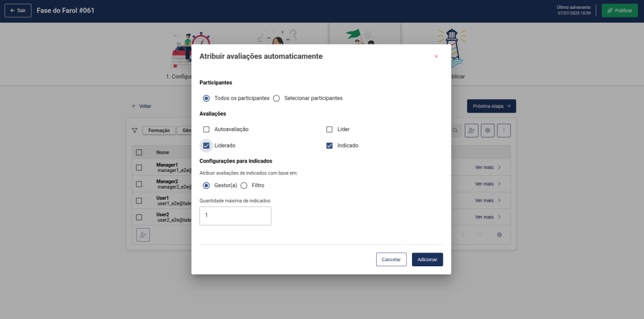The height and width of the screenshot is (319, 644).
Task: Click the Formação filter chip
Action: point(158,131)
